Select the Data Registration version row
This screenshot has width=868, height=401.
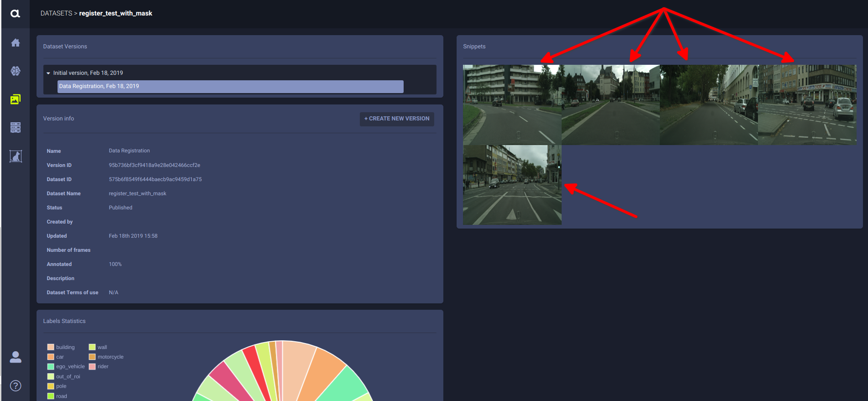tap(230, 86)
